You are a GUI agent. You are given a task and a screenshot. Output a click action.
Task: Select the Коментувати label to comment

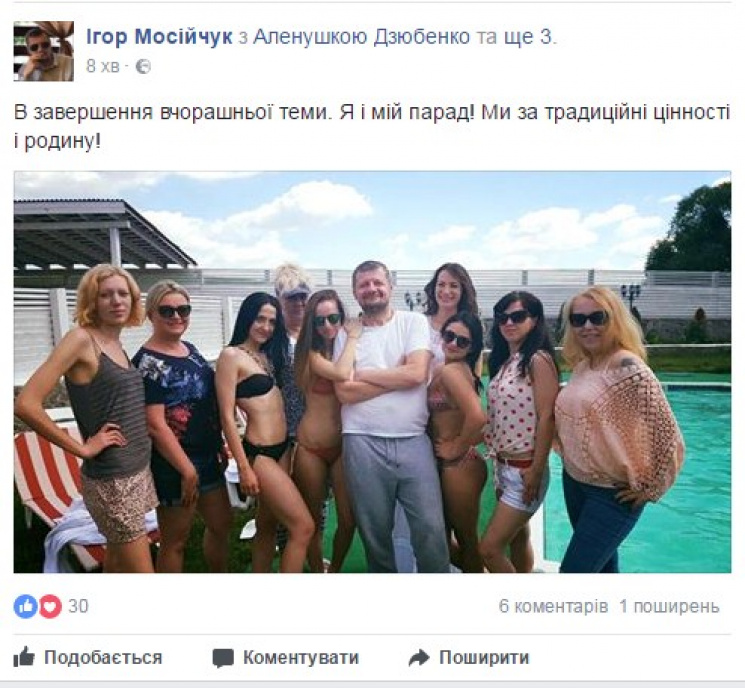tap(301, 658)
